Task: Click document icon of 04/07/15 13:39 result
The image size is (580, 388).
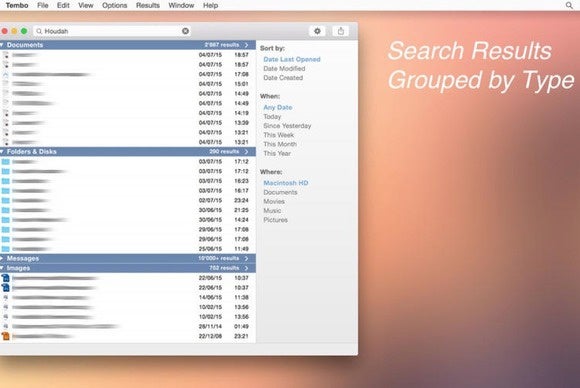Action: click(x=6, y=123)
